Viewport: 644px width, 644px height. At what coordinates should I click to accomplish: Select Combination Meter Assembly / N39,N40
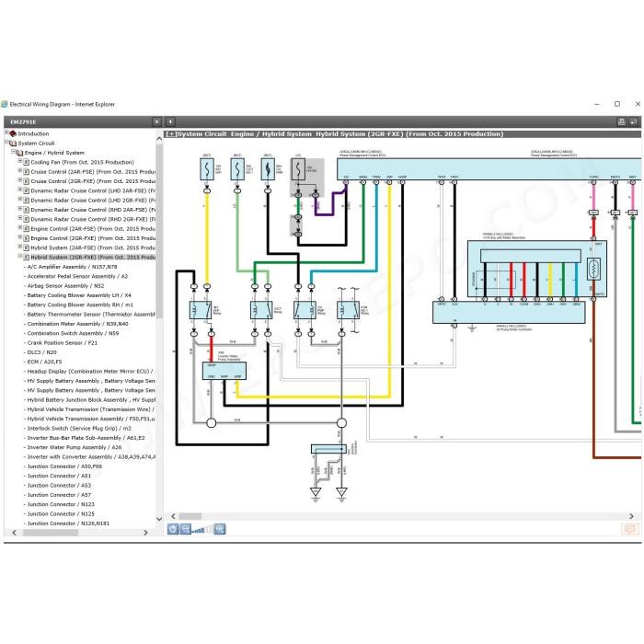click(77, 324)
